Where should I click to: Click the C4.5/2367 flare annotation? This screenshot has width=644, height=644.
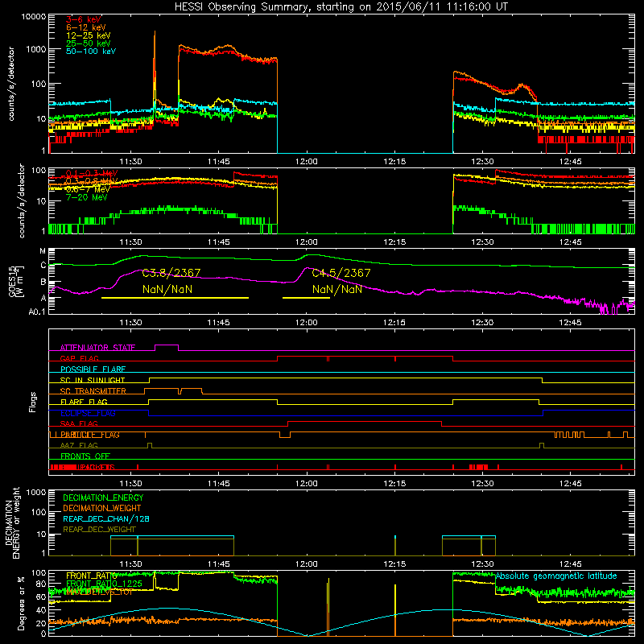(x=341, y=273)
